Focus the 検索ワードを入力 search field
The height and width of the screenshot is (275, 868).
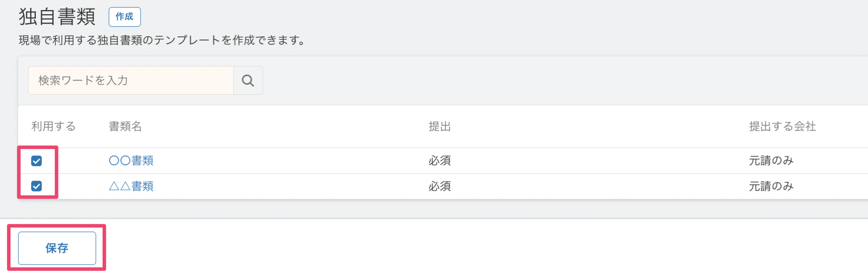(131, 81)
